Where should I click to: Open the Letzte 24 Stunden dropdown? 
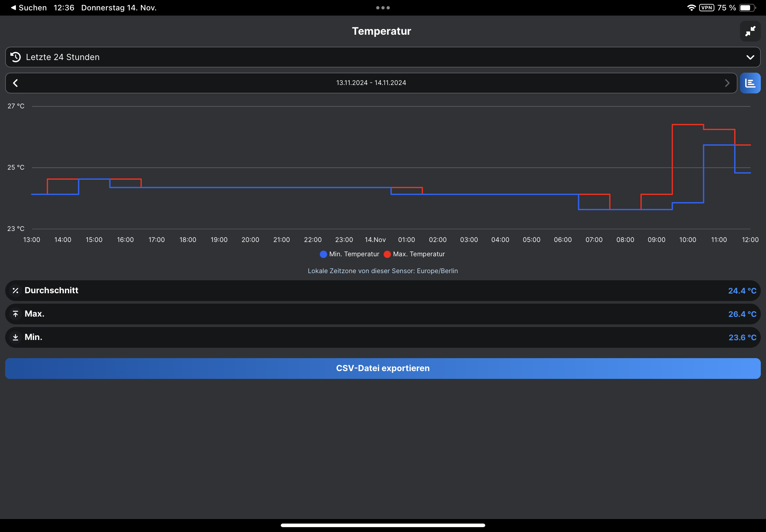(383, 57)
